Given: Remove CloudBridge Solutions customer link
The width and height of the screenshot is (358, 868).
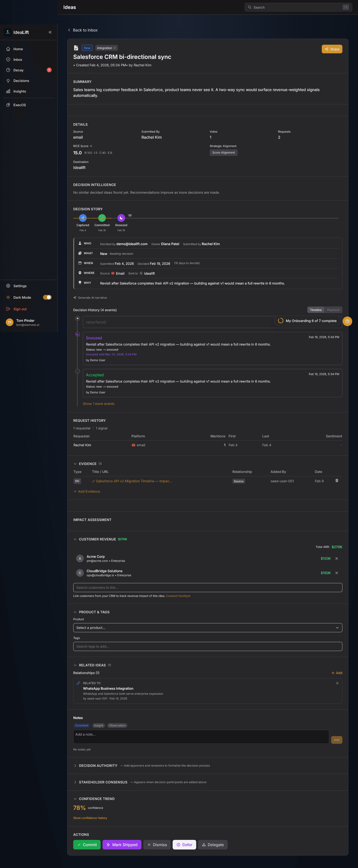Looking at the screenshot, I should tap(336, 573).
